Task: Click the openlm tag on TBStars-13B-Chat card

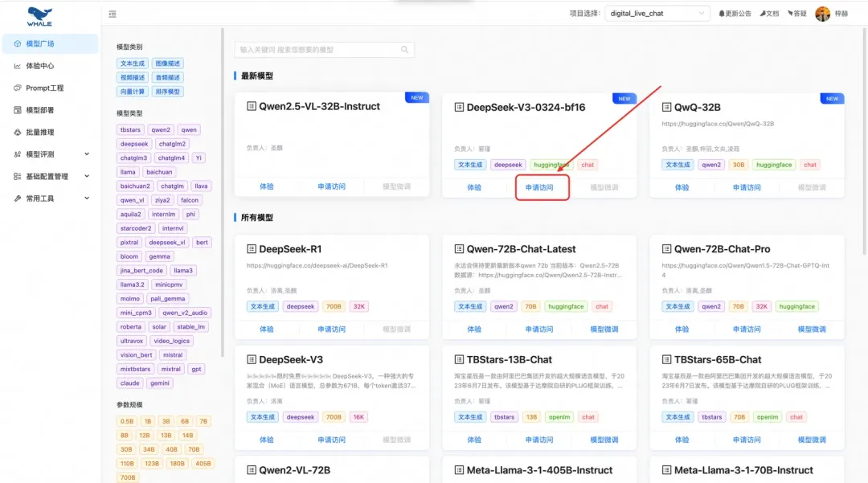Action: 559,417
